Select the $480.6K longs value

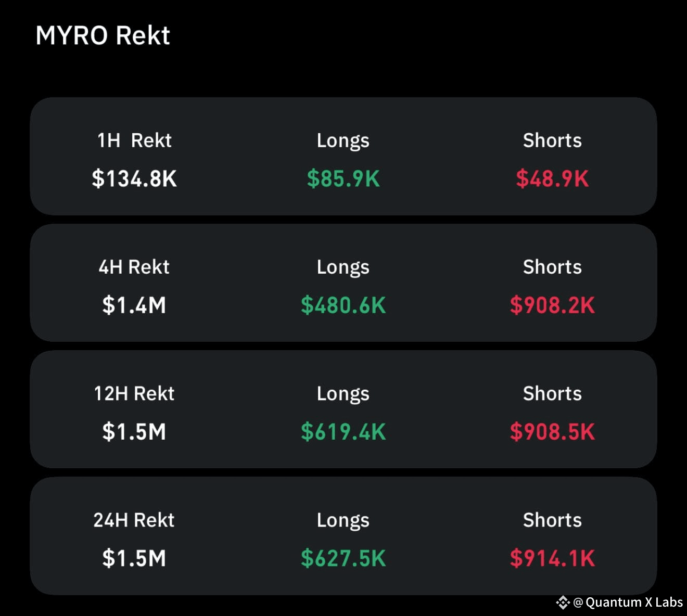pyautogui.click(x=343, y=305)
